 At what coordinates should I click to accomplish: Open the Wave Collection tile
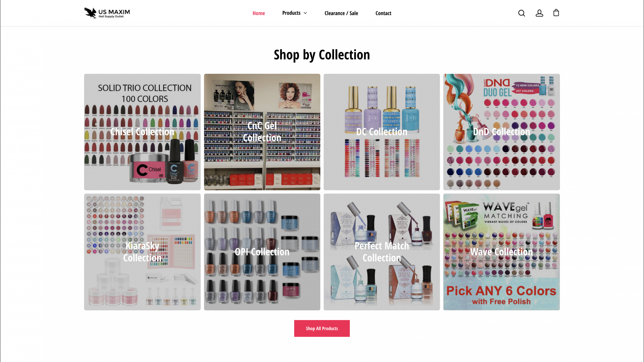click(x=501, y=252)
